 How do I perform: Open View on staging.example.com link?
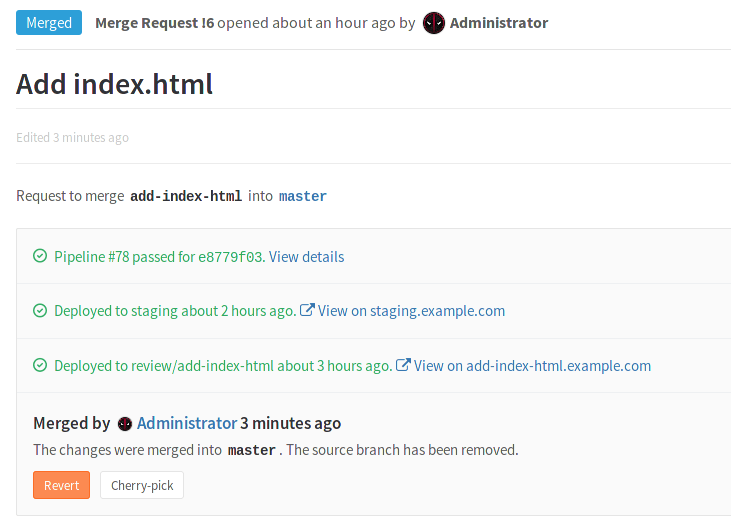411,311
